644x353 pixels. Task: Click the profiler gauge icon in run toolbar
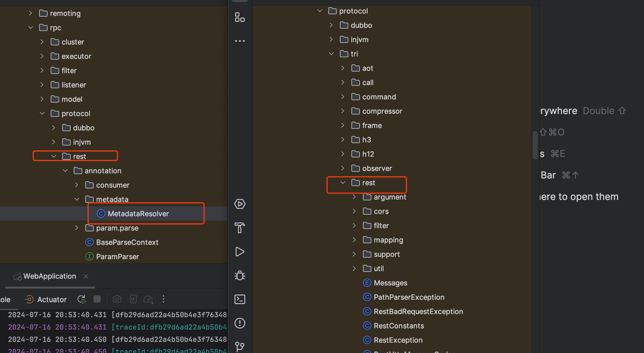(x=148, y=299)
